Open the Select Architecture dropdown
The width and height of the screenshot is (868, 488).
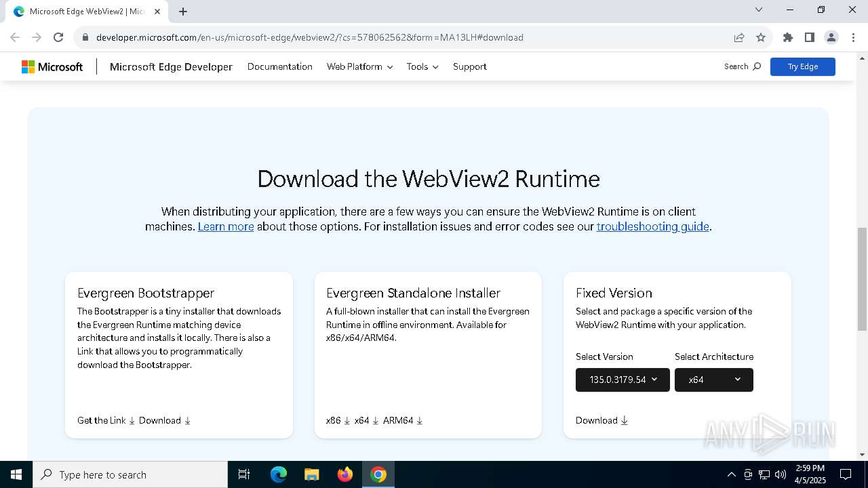point(713,380)
